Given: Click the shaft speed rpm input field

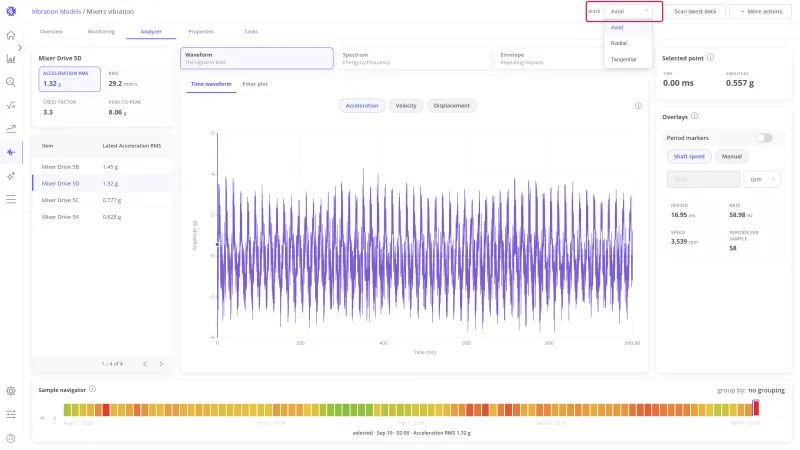Looking at the screenshot, I should 704,179.
